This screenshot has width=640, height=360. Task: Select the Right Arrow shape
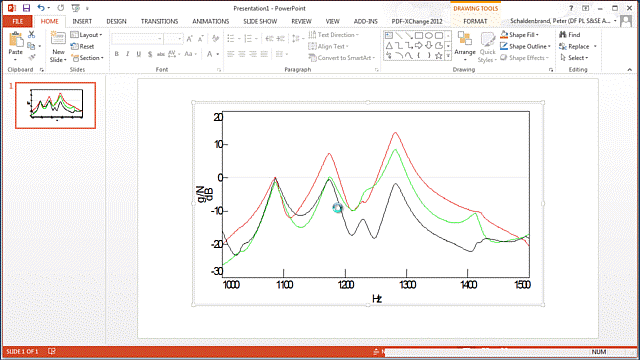pos(419,45)
